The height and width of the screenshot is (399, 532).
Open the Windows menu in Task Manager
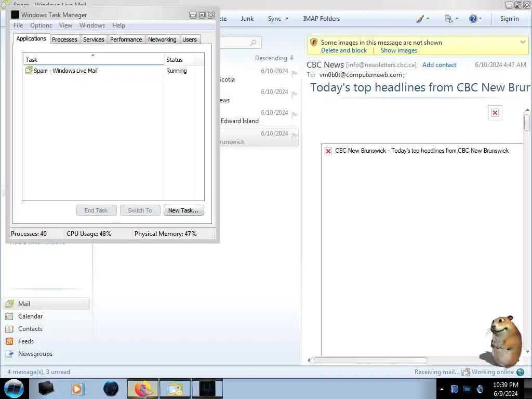tap(92, 25)
